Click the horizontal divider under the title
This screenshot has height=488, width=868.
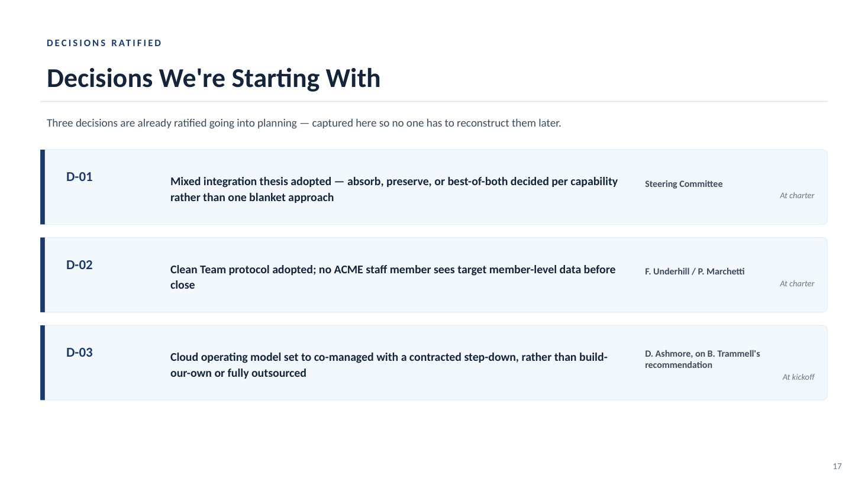[434, 102]
